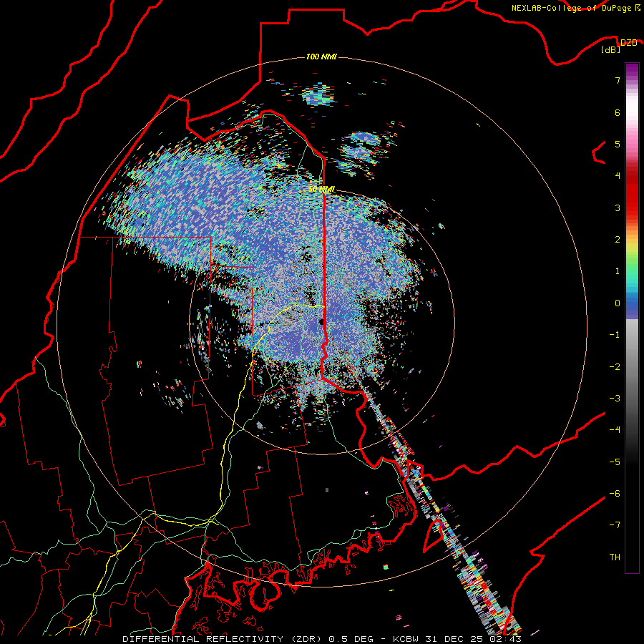The height and width of the screenshot is (644, 644).
Task: Select the 50 NMI range ring label
Action: coord(321,189)
